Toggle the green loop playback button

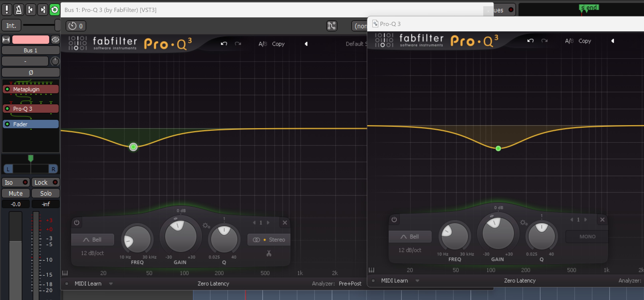(55, 10)
